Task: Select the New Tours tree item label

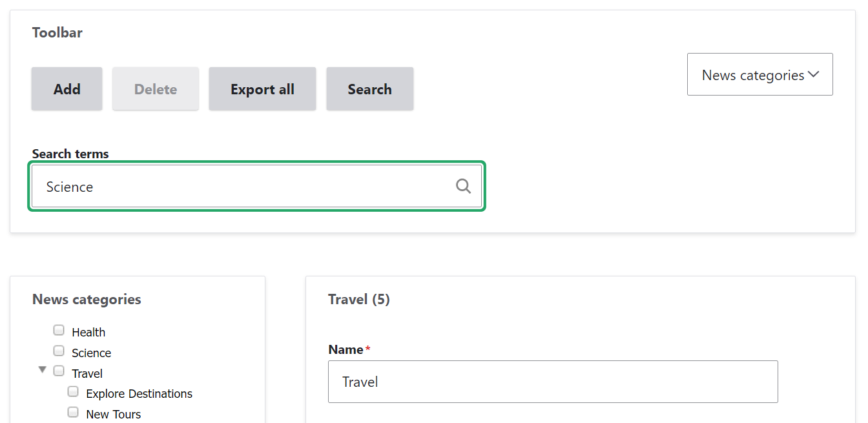Action: [x=113, y=413]
